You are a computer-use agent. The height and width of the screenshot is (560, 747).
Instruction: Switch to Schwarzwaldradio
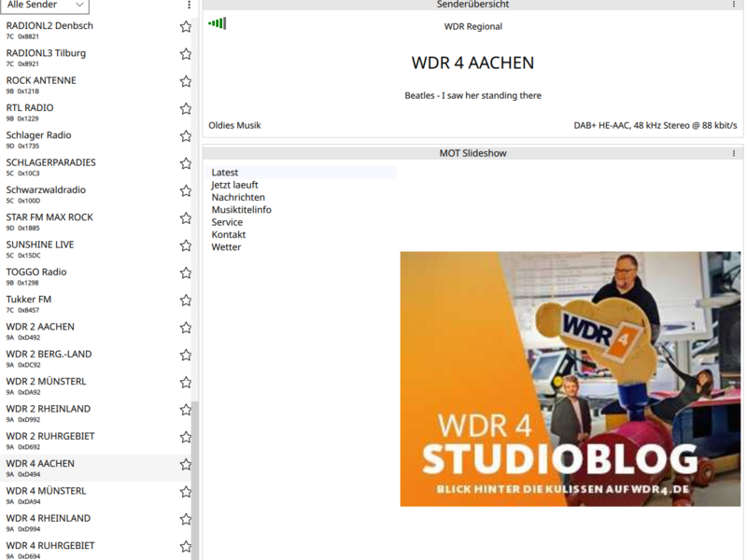point(95,194)
